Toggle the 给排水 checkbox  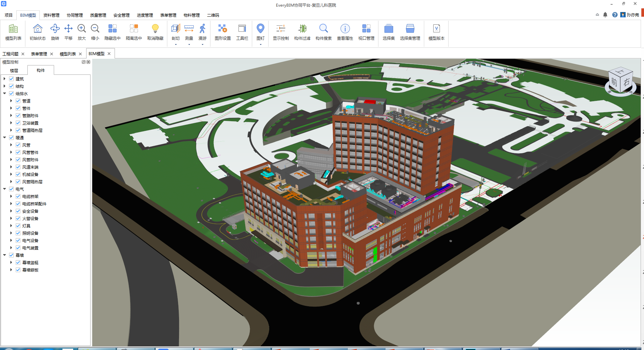11,94
